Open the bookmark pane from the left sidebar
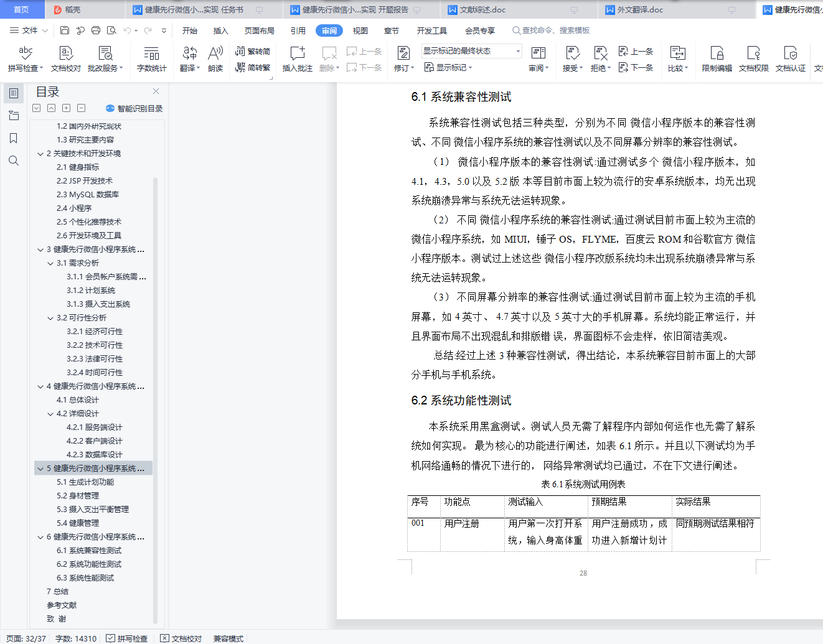 coord(14,138)
